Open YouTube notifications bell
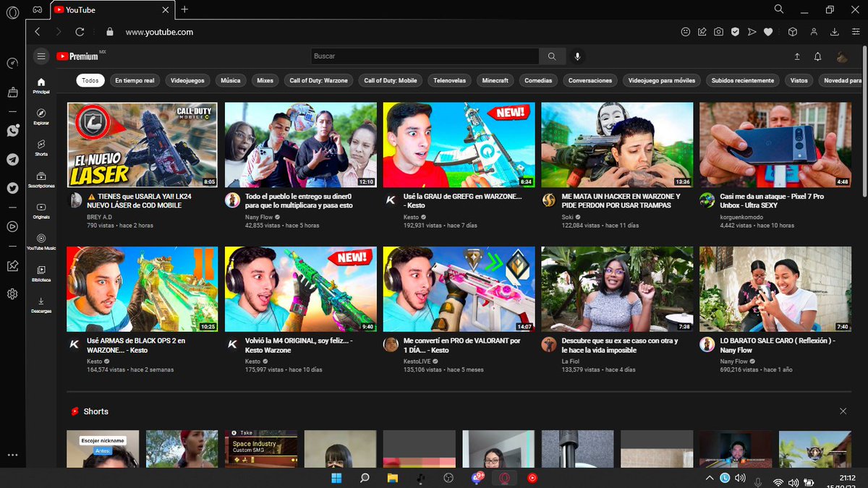This screenshot has width=868, height=488. click(x=818, y=56)
